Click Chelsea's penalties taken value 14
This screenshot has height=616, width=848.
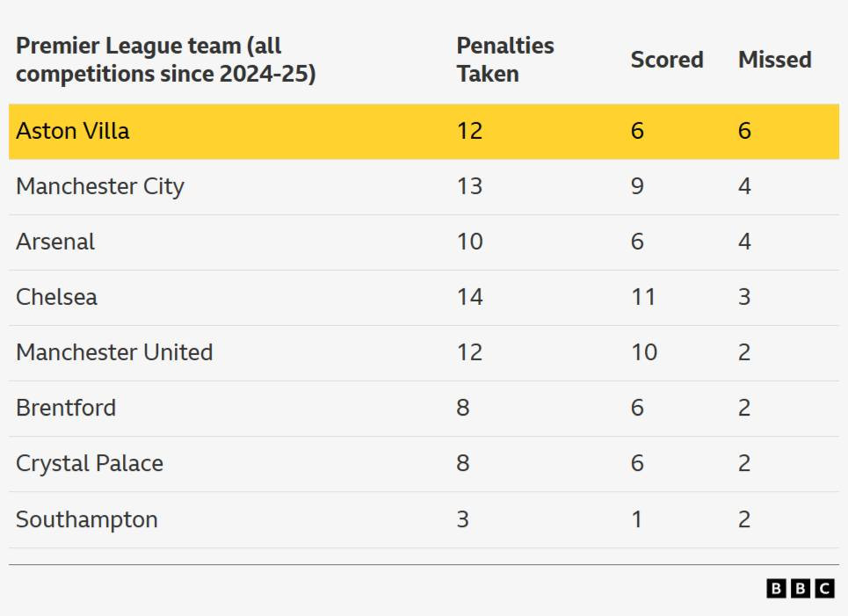tap(469, 297)
